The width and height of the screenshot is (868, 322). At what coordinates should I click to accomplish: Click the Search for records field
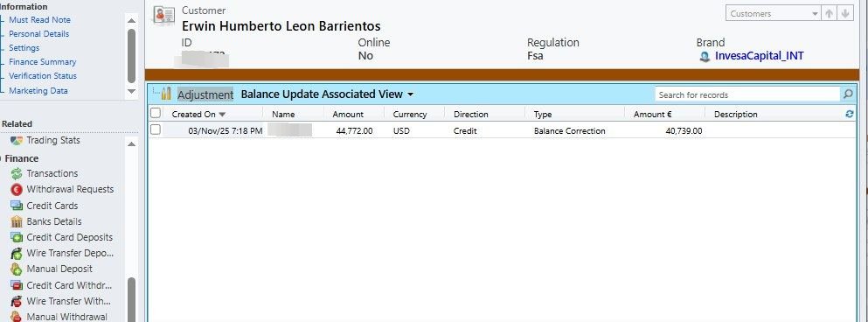(748, 94)
